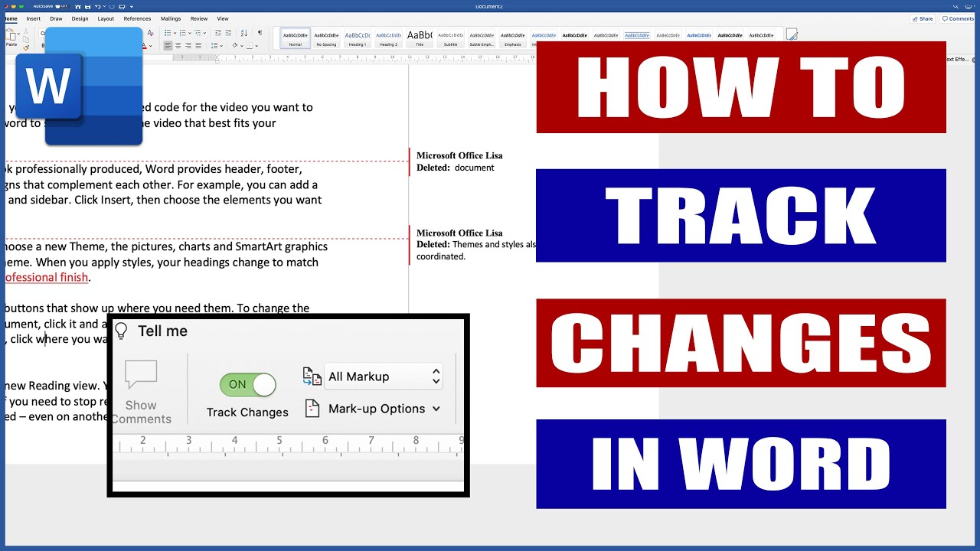The width and height of the screenshot is (980, 551).
Task: Apply the Title style
Action: (420, 38)
